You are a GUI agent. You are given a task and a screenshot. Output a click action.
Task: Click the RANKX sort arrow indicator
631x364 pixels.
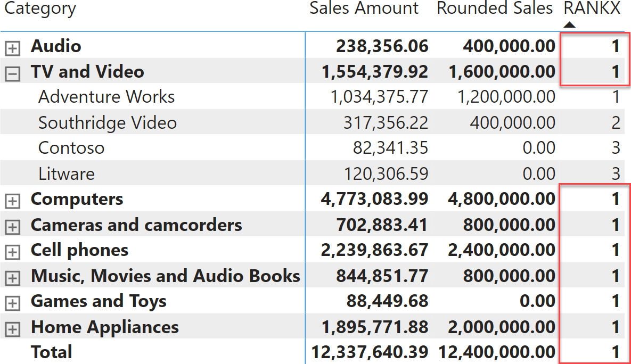(569, 25)
